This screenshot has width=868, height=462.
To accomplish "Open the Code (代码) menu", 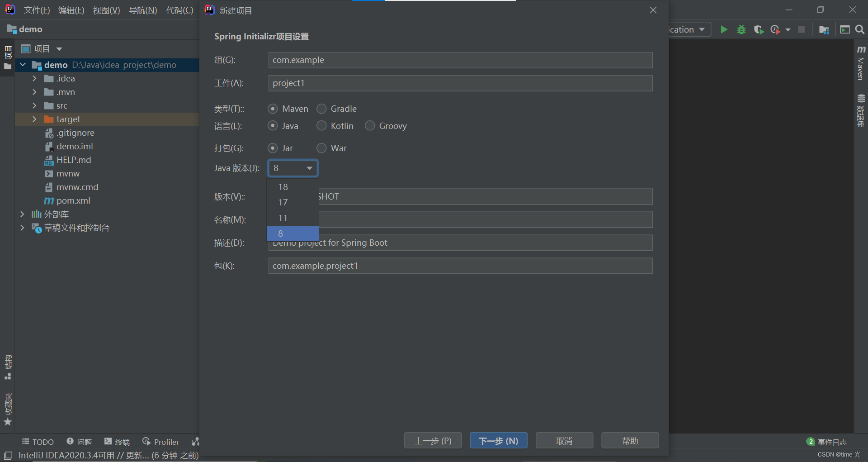I will click(x=179, y=10).
